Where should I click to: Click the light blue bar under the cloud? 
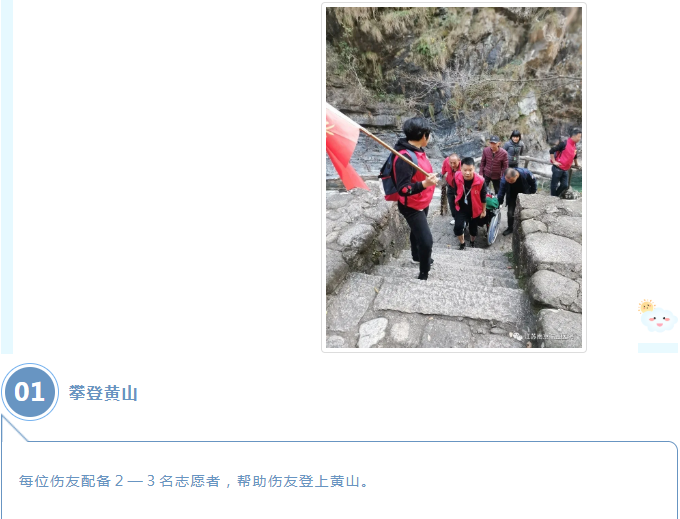coord(658,348)
